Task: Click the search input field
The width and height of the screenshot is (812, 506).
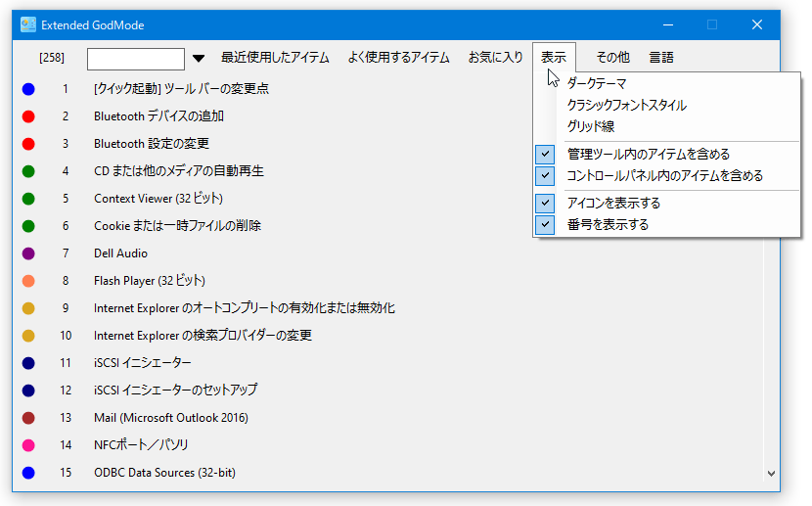Action: (x=136, y=59)
